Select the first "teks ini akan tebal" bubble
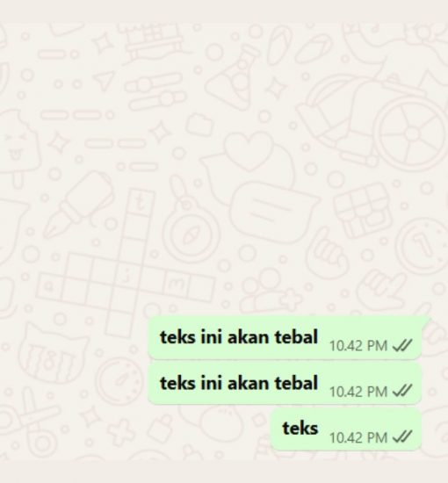This screenshot has height=483, width=448. point(285,337)
